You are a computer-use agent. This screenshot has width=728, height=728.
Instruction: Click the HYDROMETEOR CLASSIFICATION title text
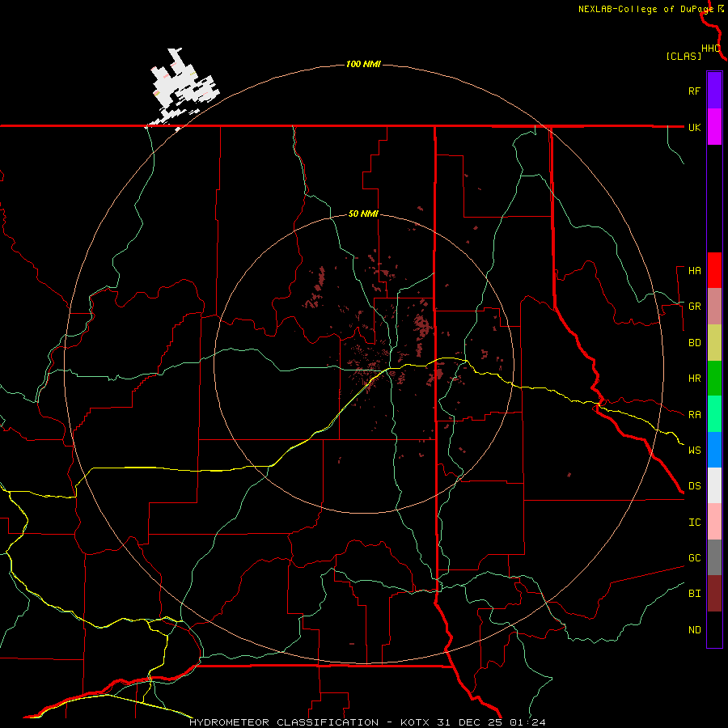[284, 722]
